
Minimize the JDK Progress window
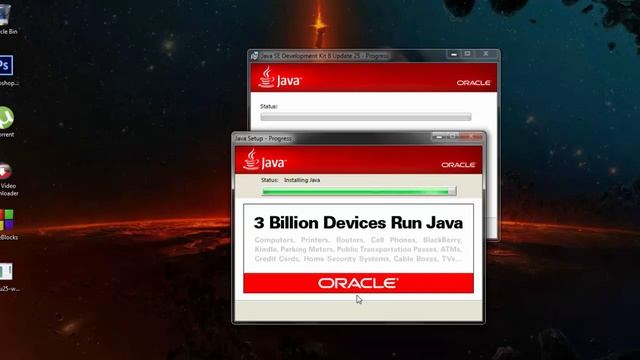click(x=454, y=54)
